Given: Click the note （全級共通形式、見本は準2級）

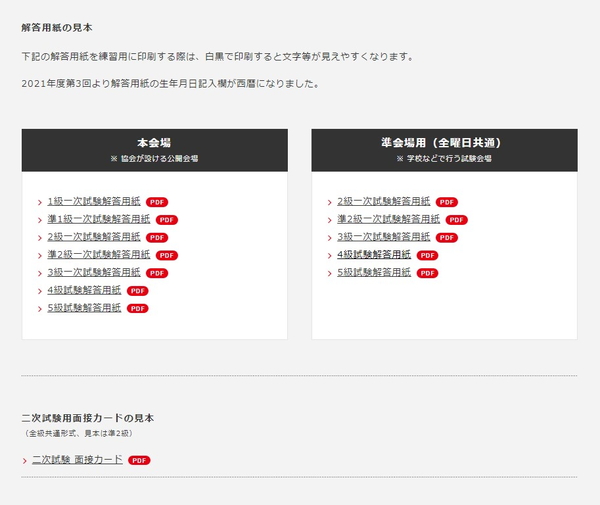Looking at the screenshot, I should (x=79, y=433).
